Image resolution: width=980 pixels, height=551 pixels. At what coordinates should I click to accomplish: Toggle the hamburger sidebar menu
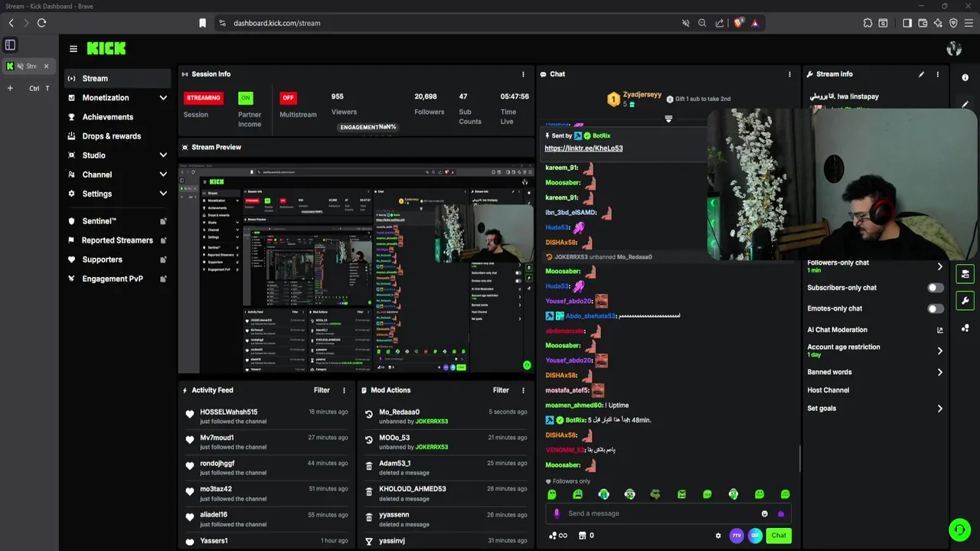pos(73,48)
